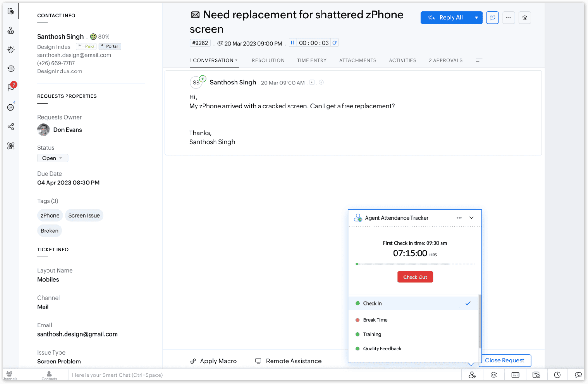This screenshot has height=384, width=588.
Task: Open the Reply All dropdown arrow
Action: [476, 18]
